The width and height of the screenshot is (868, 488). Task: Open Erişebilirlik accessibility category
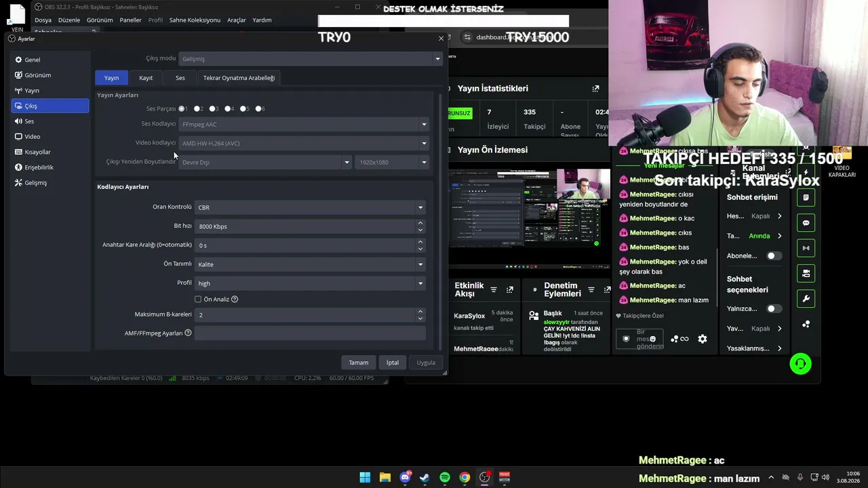pos(50,167)
